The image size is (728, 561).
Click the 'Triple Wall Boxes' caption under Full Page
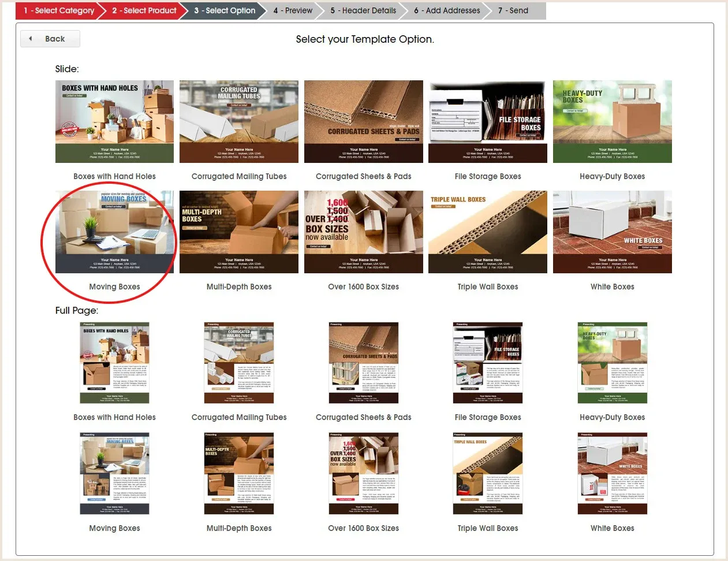click(x=488, y=528)
